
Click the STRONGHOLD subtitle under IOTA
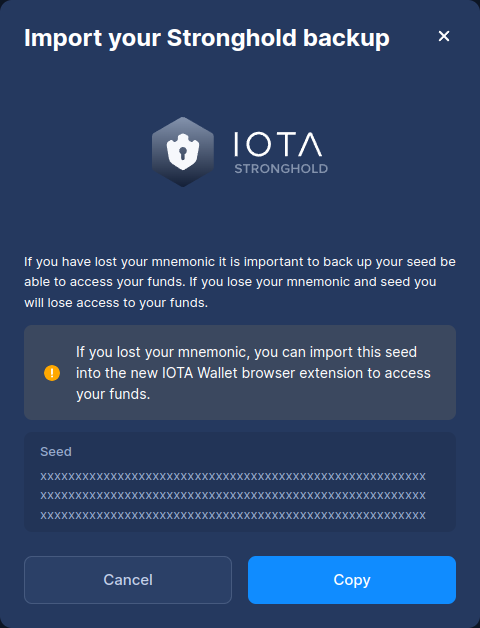click(281, 169)
